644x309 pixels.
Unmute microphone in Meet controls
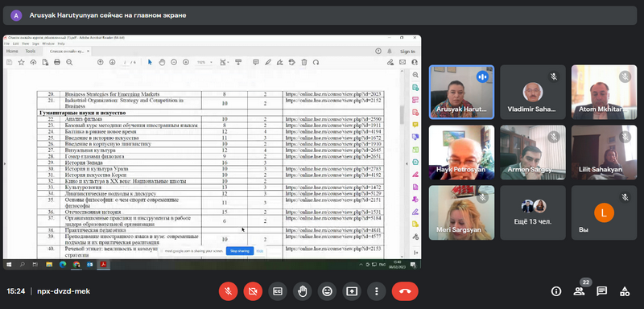[x=229, y=291]
